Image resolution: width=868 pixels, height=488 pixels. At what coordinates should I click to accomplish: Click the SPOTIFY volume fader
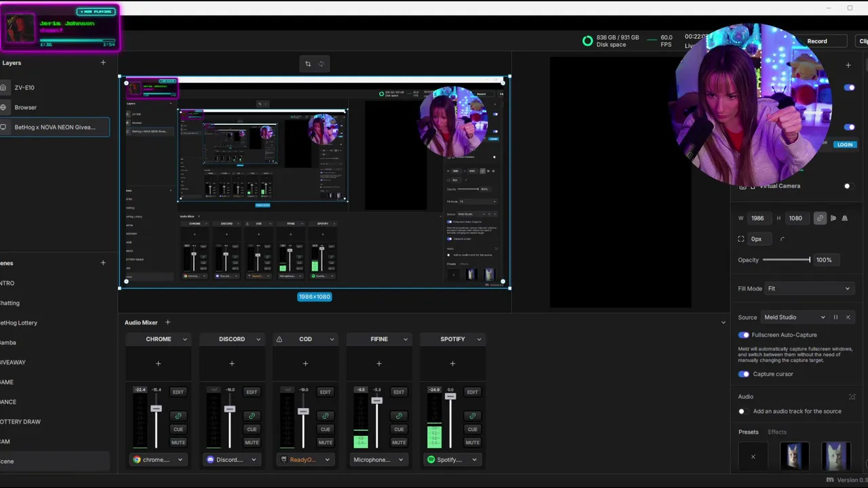(x=450, y=396)
